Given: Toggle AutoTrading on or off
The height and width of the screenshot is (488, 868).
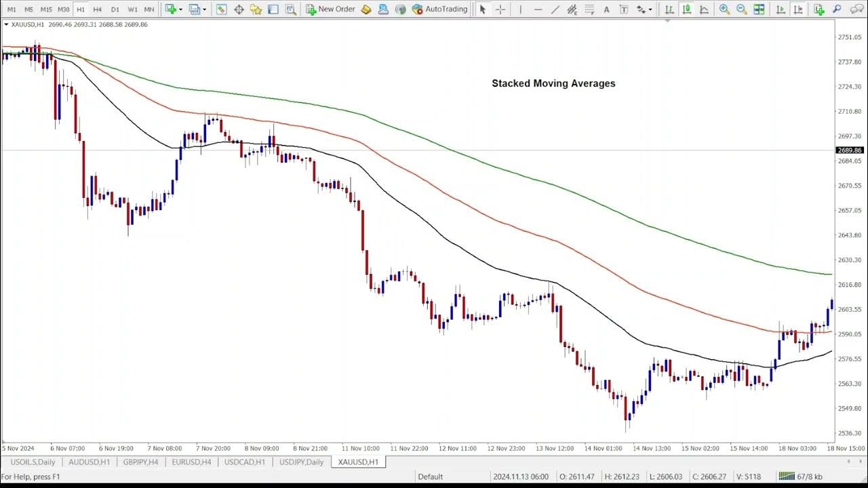Looking at the screenshot, I should 439,9.
